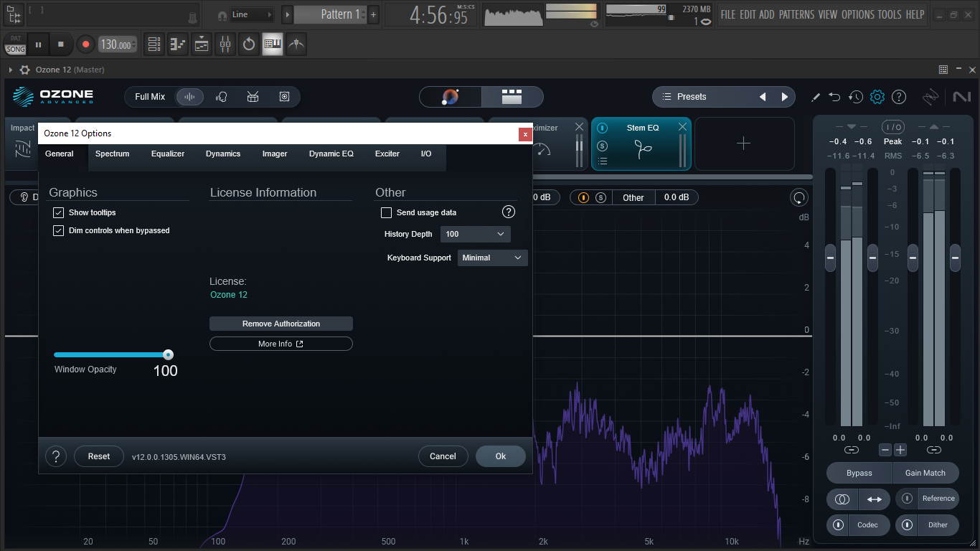980x551 pixels.
Task: Open the Ozone history clock icon
Action: coord(856,97)
